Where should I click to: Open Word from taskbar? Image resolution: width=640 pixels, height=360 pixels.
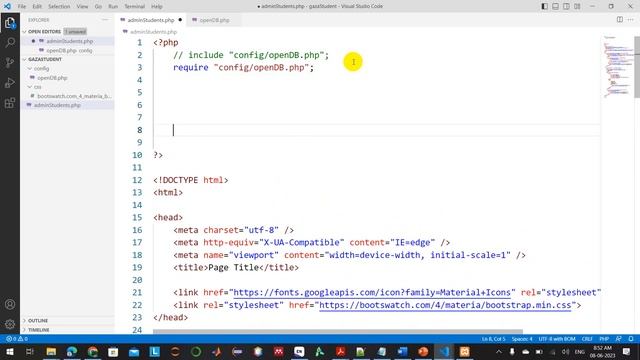point(402,351)
